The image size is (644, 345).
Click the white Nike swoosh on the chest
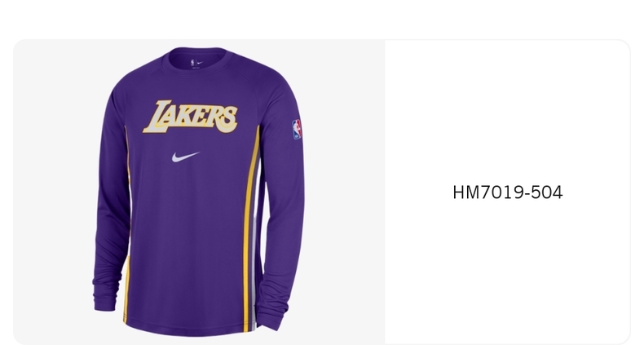click(x=186, y=157)
